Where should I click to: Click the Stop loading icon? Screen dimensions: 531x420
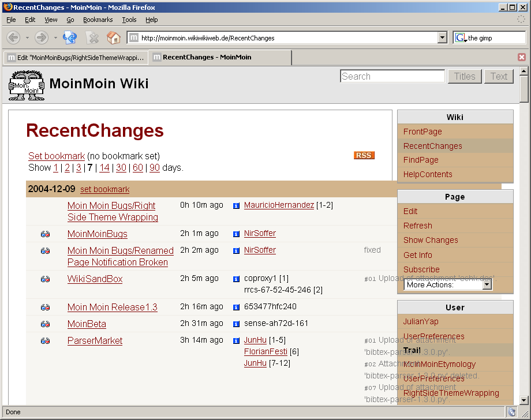(92, 37)
